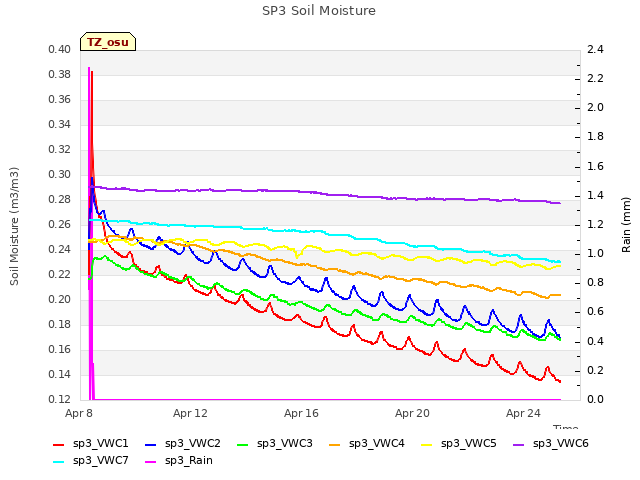Click the Apr 20 x-axis tick label
This screenshot has width=640, height=480.
412,413
